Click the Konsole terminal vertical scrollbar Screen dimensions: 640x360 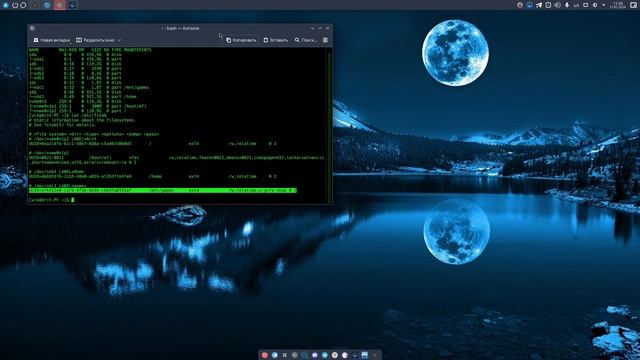click(329, 126)
